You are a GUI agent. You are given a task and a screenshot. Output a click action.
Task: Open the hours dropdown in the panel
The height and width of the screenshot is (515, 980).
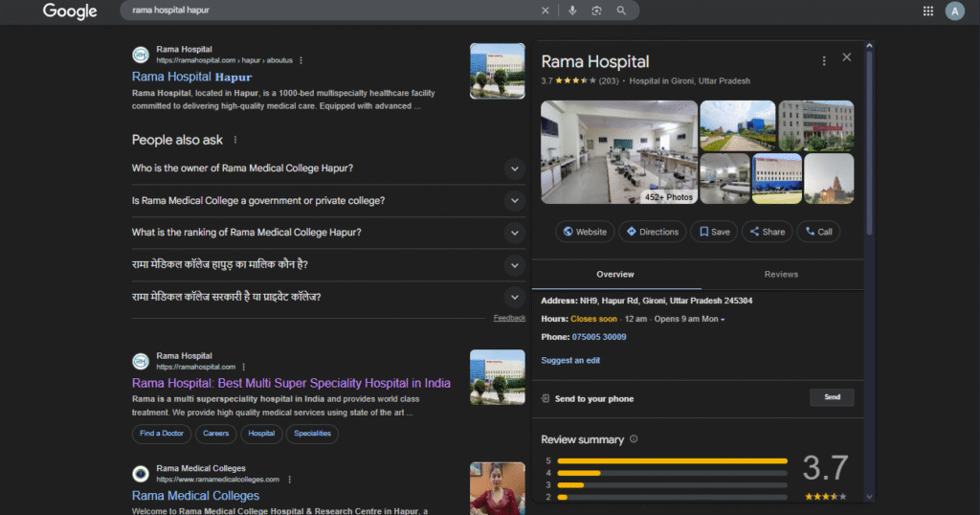point(723,319)
